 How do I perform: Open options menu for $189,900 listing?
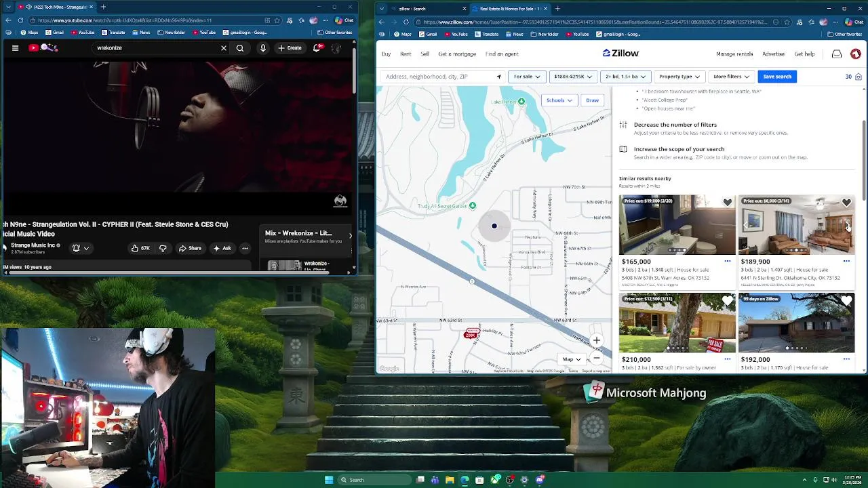tap(846, 261)
